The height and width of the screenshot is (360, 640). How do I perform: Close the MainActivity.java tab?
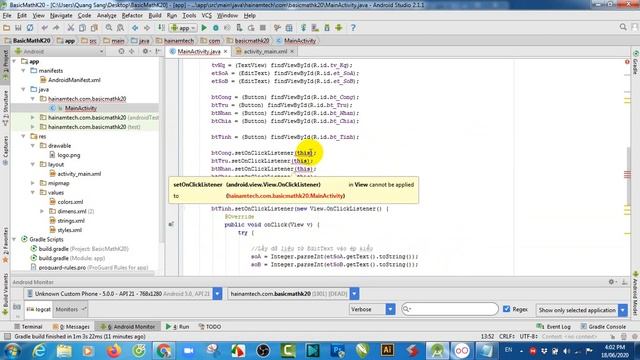click(x=225, y=51)
